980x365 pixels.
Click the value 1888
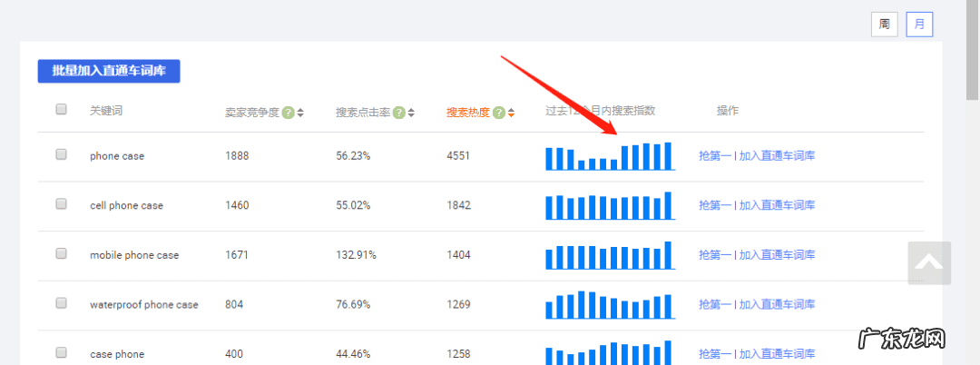coord(237,156)
